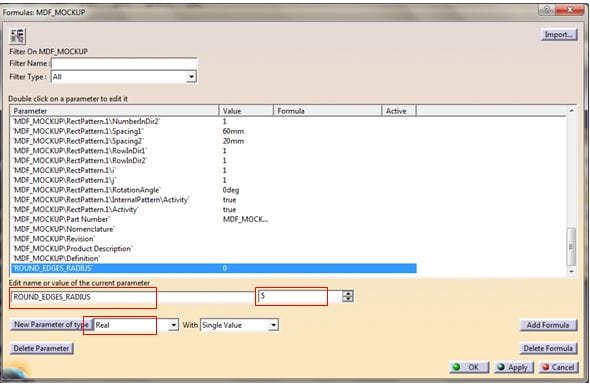Click the parameter list scroll up arrow
Viewport: 590px width, 384px height.
tap(571, 111)
